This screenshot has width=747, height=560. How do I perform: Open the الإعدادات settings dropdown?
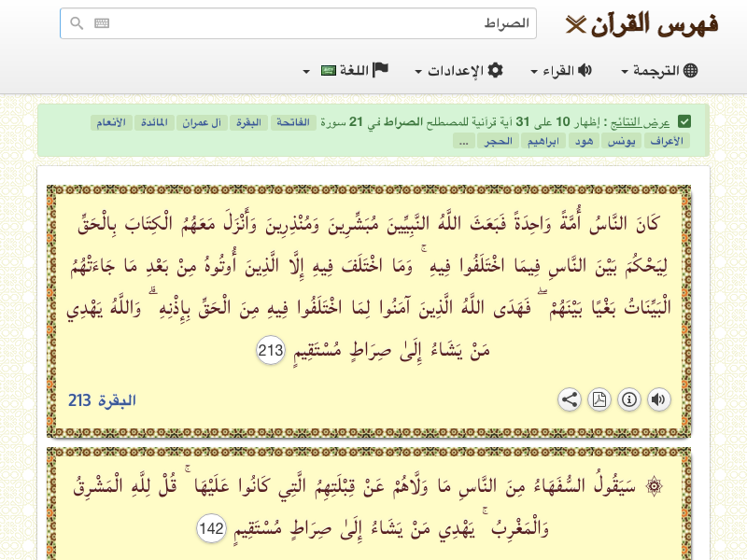coord(458,71)
